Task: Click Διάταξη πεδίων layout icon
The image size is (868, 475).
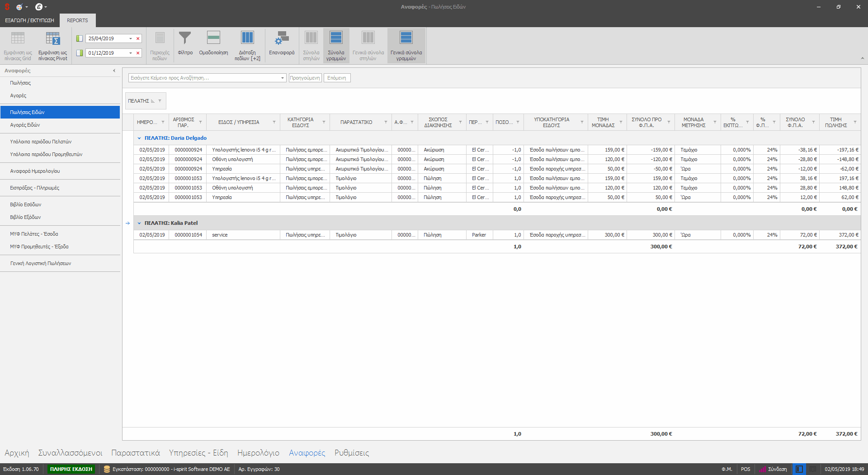Action: coord(247,39)
